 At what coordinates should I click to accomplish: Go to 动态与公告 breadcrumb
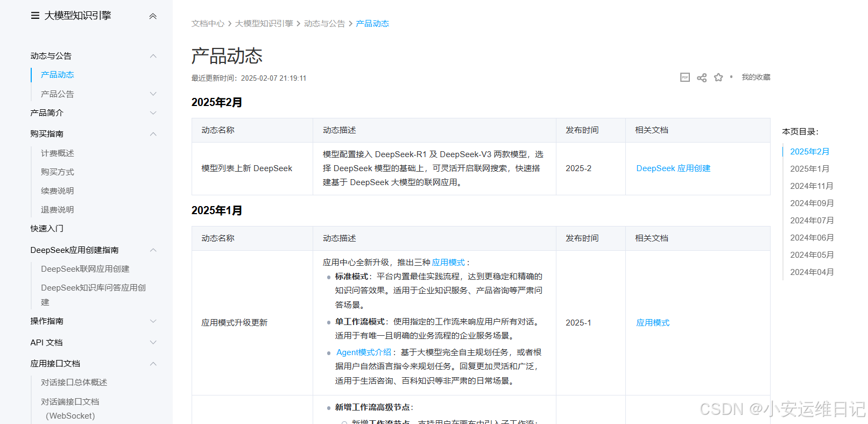(x=324, y=24)
